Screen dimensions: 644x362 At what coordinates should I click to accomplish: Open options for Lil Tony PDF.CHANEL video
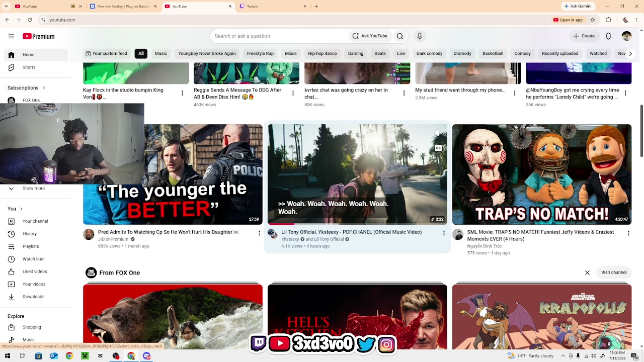click(444, 233)
